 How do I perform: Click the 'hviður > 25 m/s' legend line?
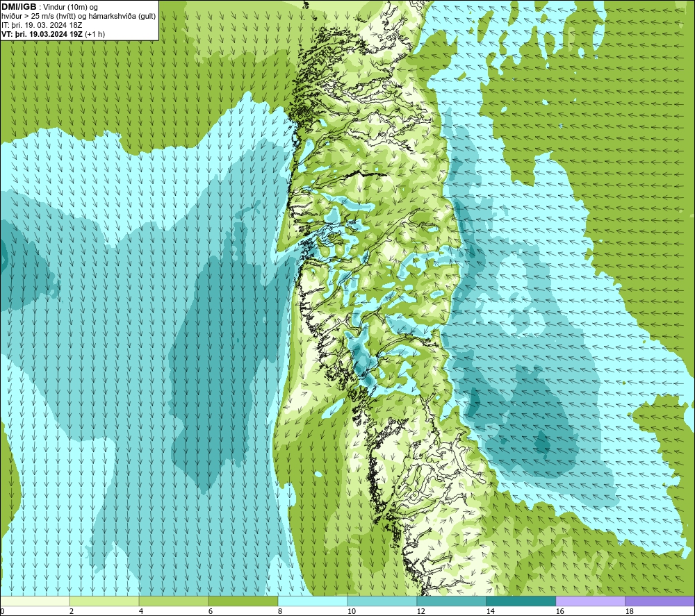(79, 16)
